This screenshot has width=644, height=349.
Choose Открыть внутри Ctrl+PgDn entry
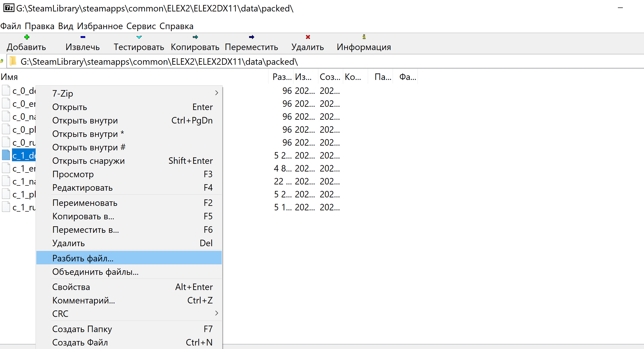(x=129, y=120)
